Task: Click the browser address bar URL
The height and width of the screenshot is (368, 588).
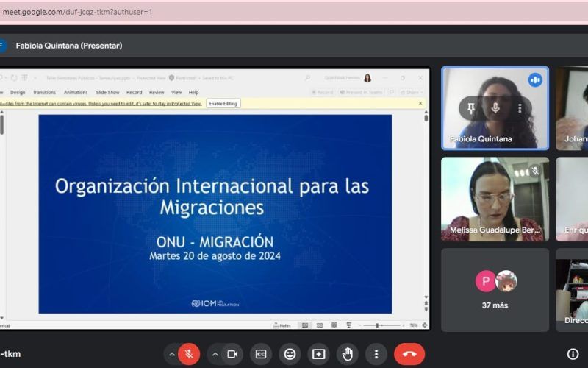Action: [x=77, y=12]
